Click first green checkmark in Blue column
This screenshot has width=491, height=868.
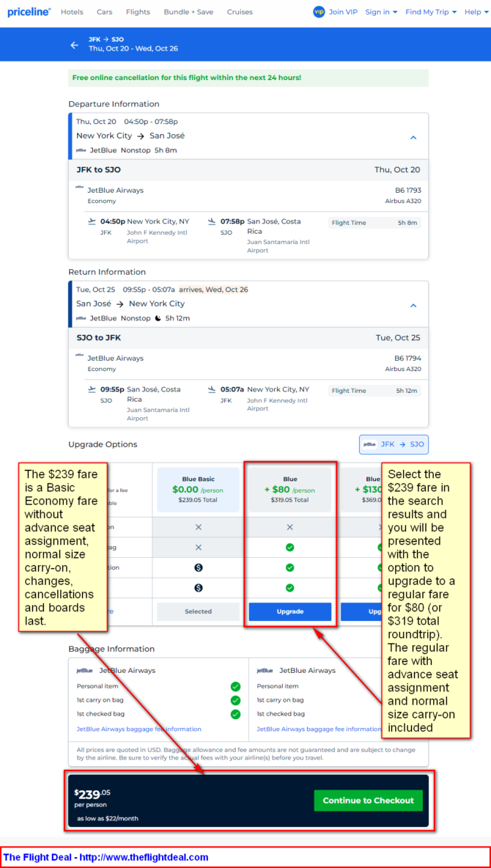[x=289, y=548]
